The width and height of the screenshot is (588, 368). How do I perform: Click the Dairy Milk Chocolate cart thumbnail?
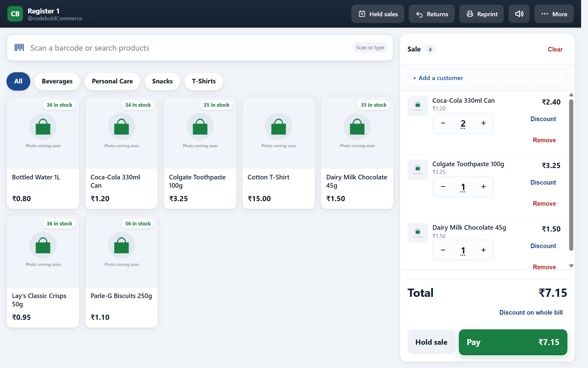click(417, 233)
